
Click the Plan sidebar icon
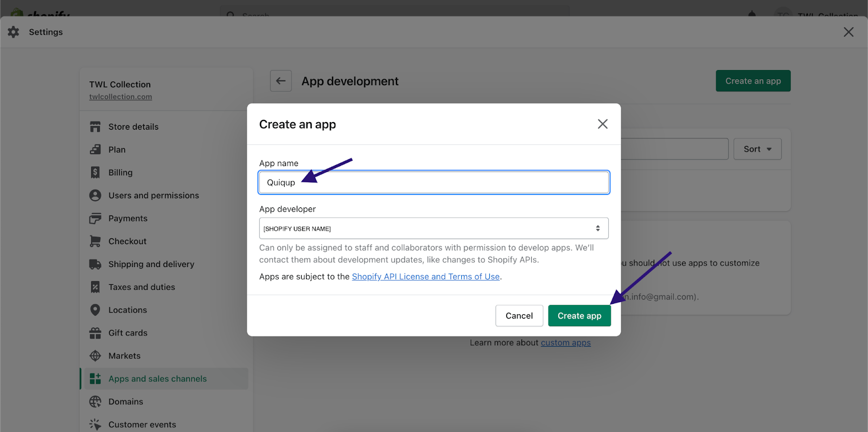pyautogui.click(x=95, y=149)
